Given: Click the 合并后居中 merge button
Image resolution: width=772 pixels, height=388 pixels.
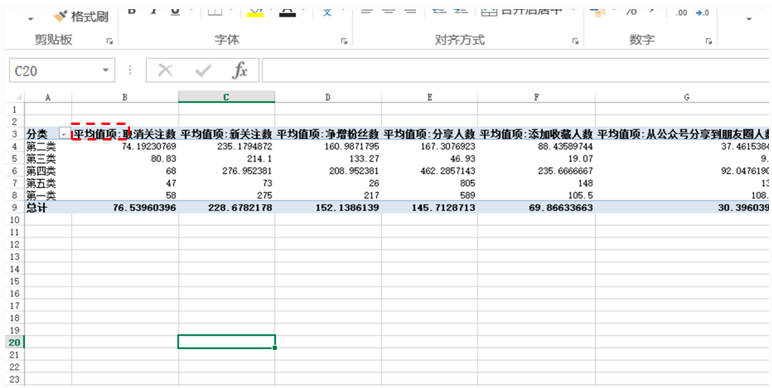Looking at the screenshot, I should [x=522, y=11].
